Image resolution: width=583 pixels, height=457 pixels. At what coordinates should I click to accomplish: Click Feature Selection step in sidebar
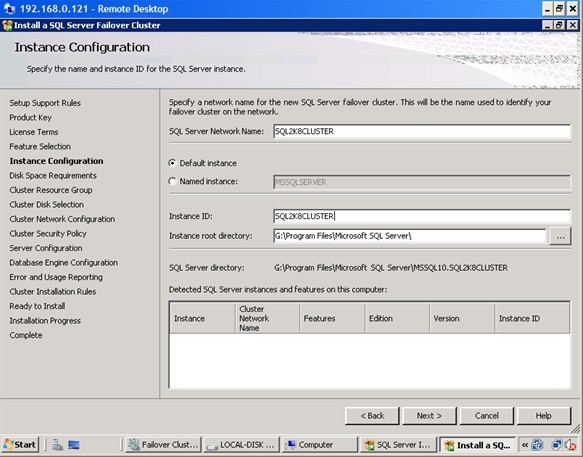click(40, 147)
